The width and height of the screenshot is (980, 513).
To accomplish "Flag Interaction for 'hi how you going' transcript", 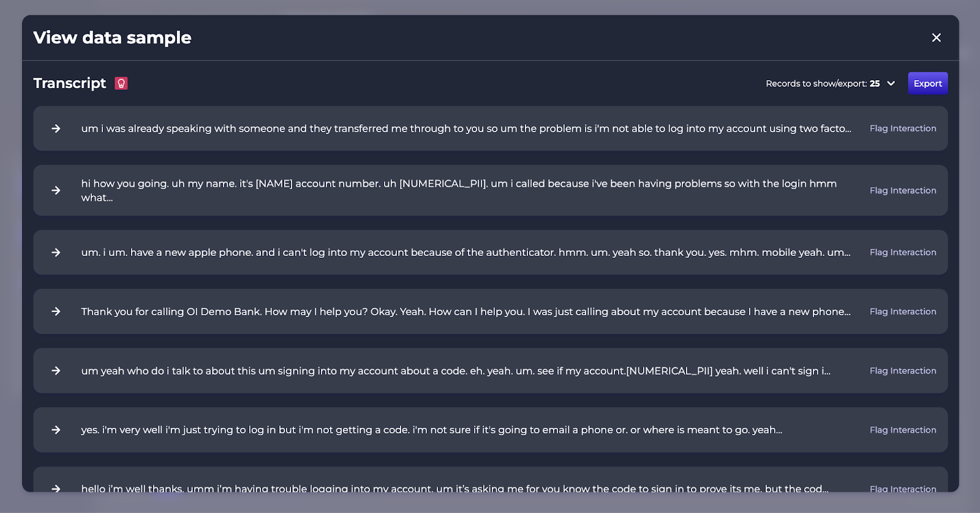I will (902, 190).
